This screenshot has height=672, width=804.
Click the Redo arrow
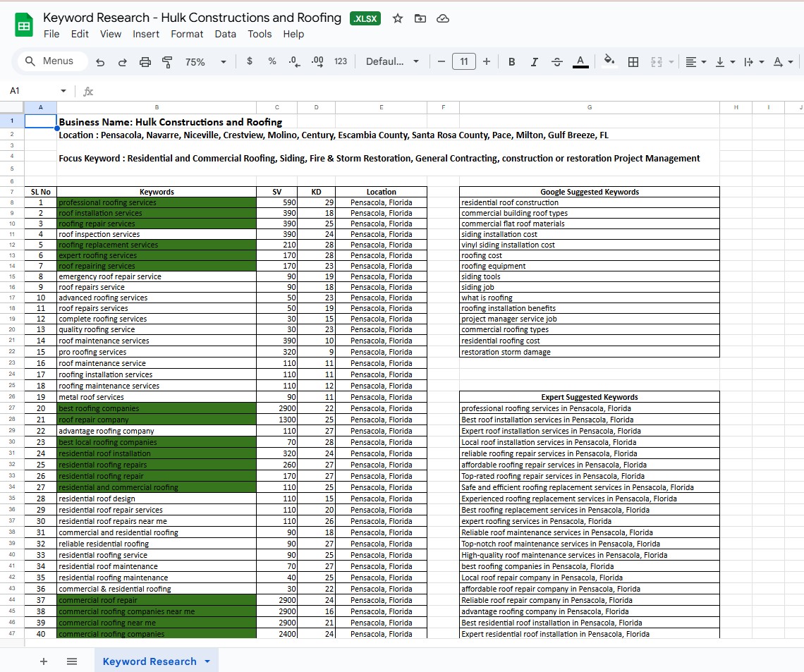coord(123,62)
